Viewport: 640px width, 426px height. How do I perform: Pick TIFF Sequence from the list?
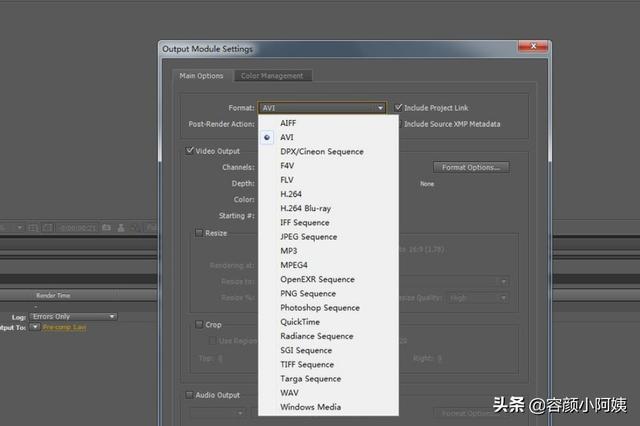pos(307,365)
